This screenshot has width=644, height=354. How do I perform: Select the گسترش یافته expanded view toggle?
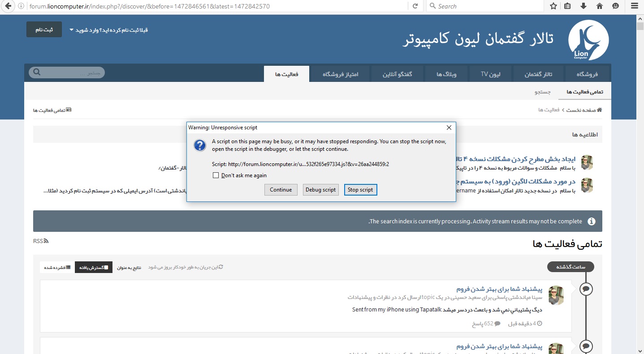(x=94, y=267)
